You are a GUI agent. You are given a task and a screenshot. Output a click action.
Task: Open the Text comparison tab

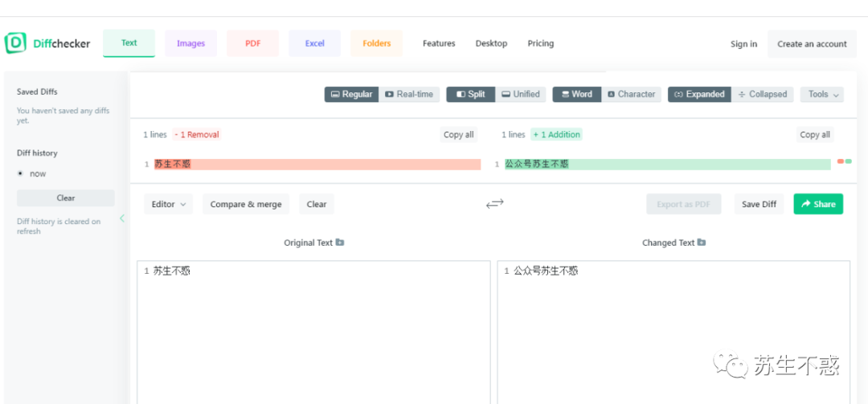click(x=129, y=43)
